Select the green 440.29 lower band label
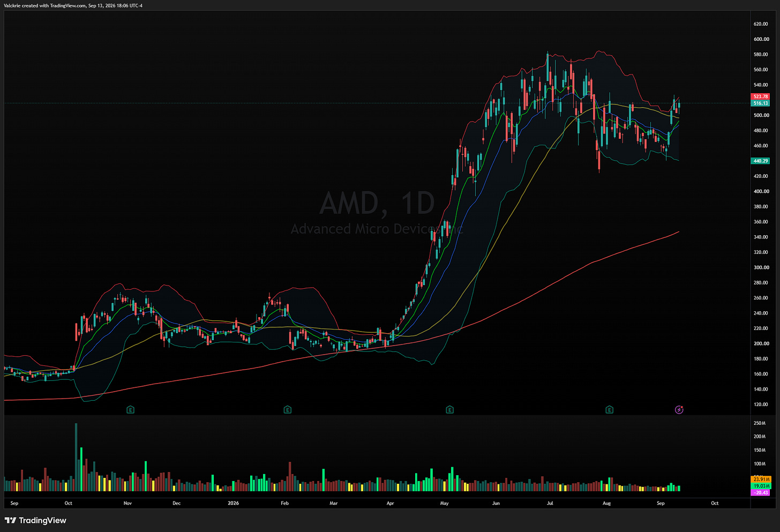The width and height of the screenshot is (780, 532). coord(761,161)
